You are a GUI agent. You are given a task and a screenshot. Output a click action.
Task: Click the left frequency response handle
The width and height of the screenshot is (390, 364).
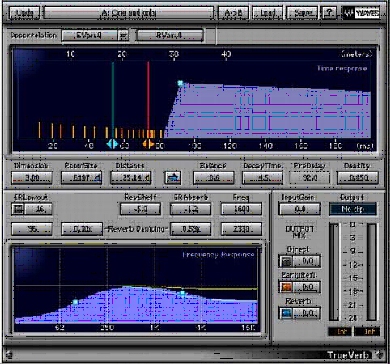pos(75,302)
